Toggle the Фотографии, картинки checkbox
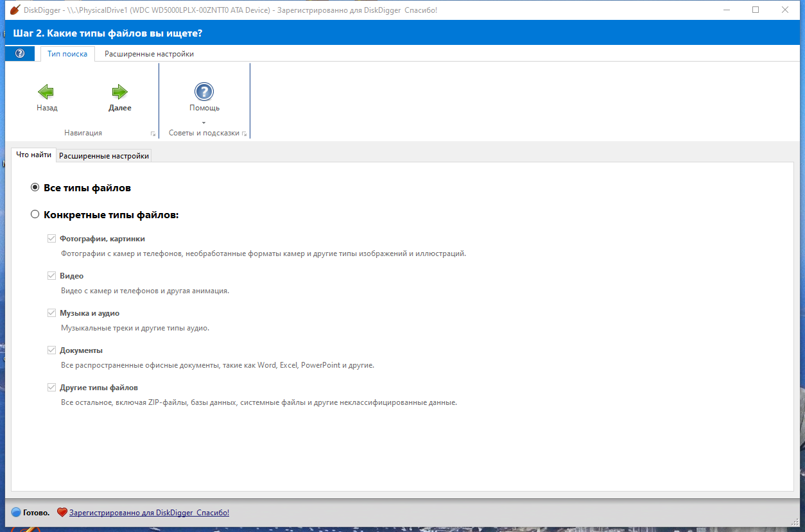 click(51, 239)
